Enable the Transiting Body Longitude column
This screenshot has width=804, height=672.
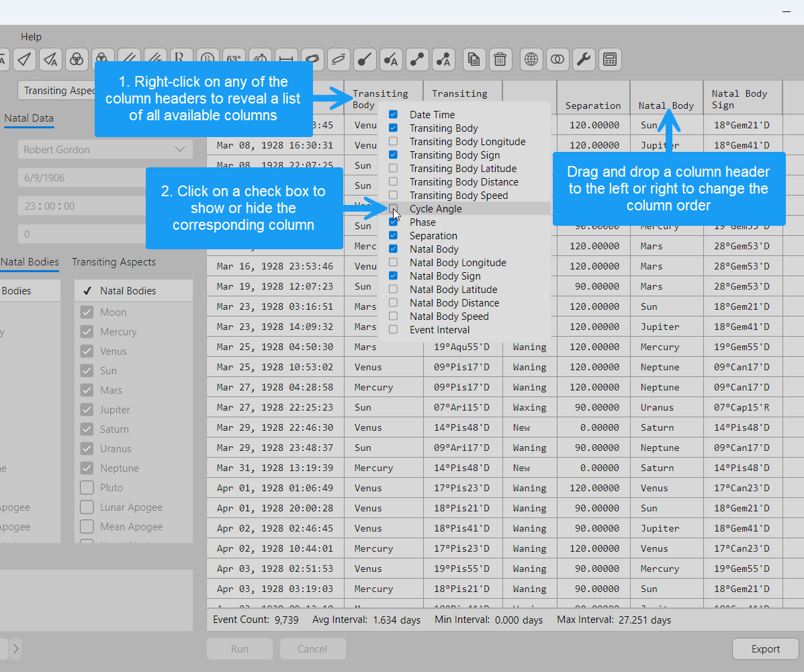click(x=394, y=141)
